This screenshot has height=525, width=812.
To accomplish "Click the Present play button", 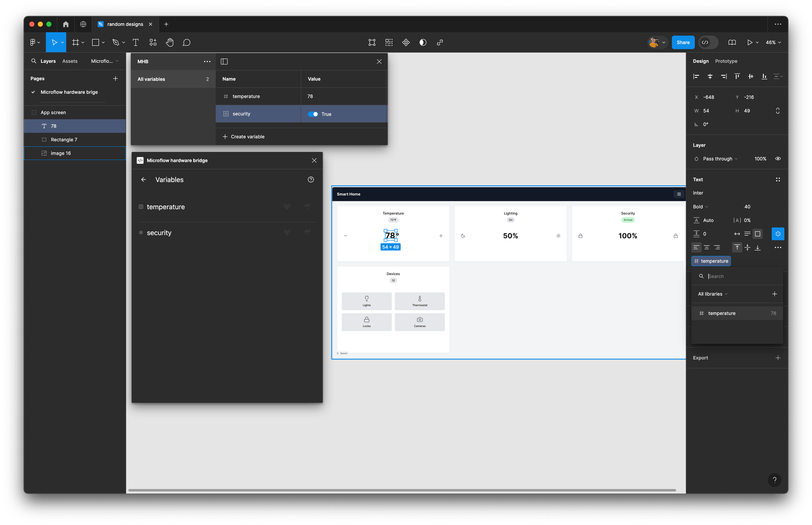I will [x=749, y=42].
